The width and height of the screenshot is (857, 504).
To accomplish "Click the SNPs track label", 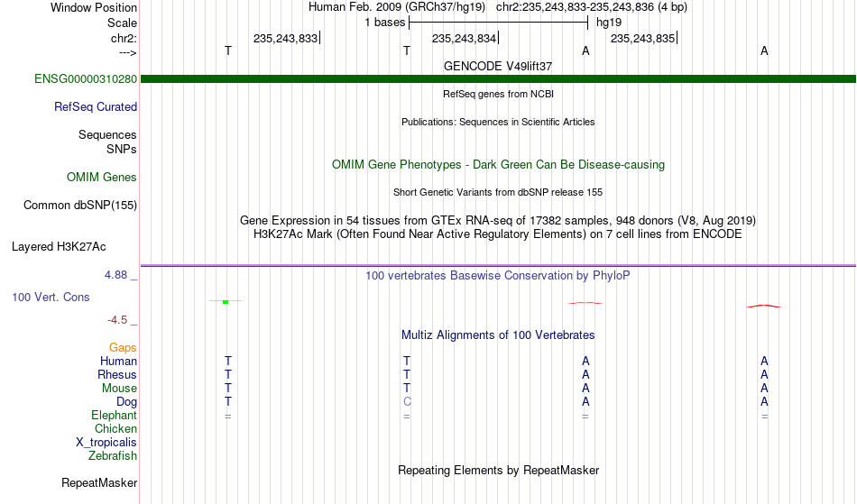I will pos(122,149).
